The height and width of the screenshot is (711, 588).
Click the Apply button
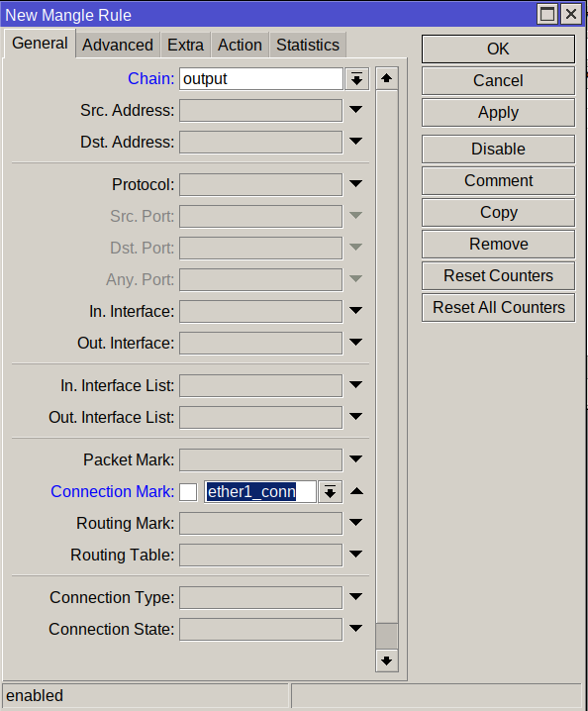[498, 113]
